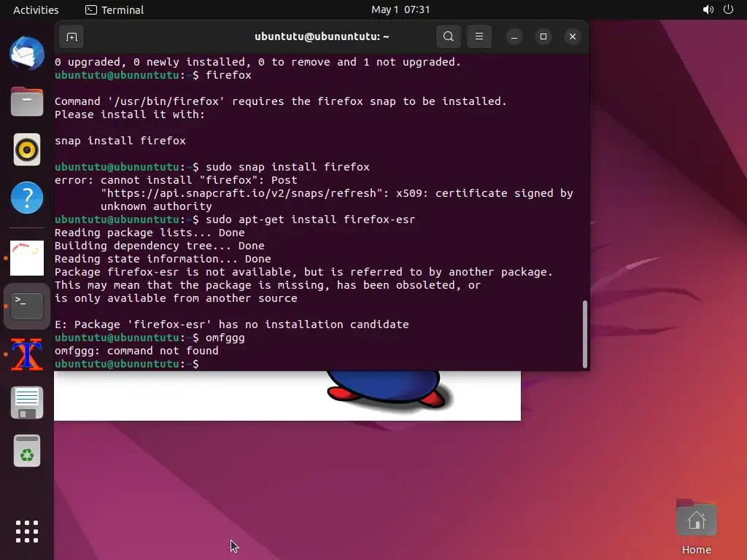
Task: Open the floppy disk text editor dock icon
Action: click(27, 402)
